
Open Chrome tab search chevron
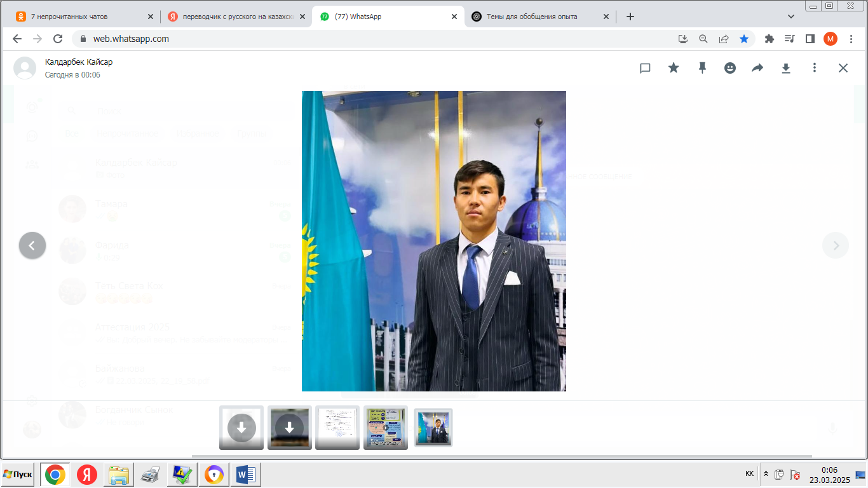[791, 17]
